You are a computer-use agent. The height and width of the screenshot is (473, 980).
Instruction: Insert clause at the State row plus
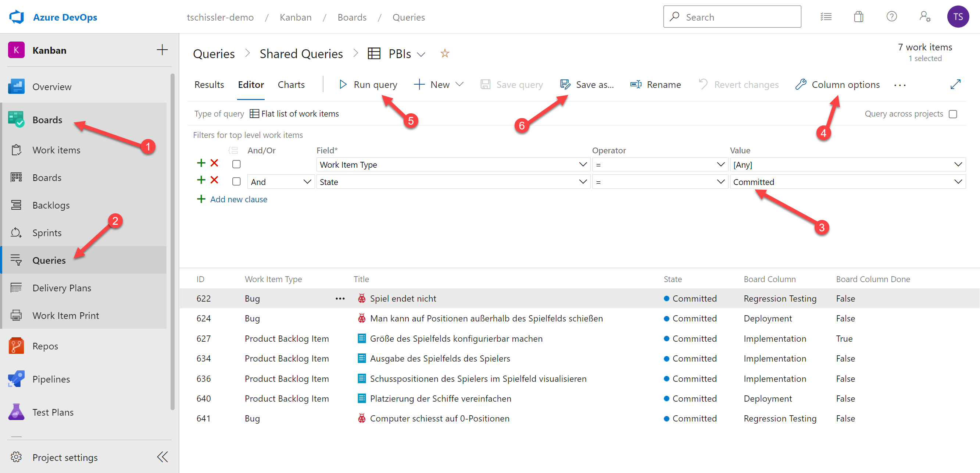[201, 180]
